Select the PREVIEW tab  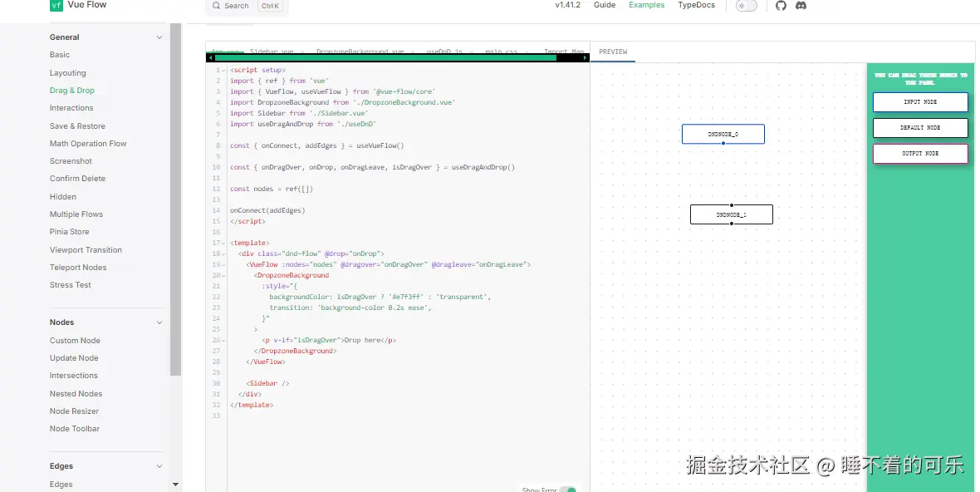pyautogui.click(x=613, y=52)
